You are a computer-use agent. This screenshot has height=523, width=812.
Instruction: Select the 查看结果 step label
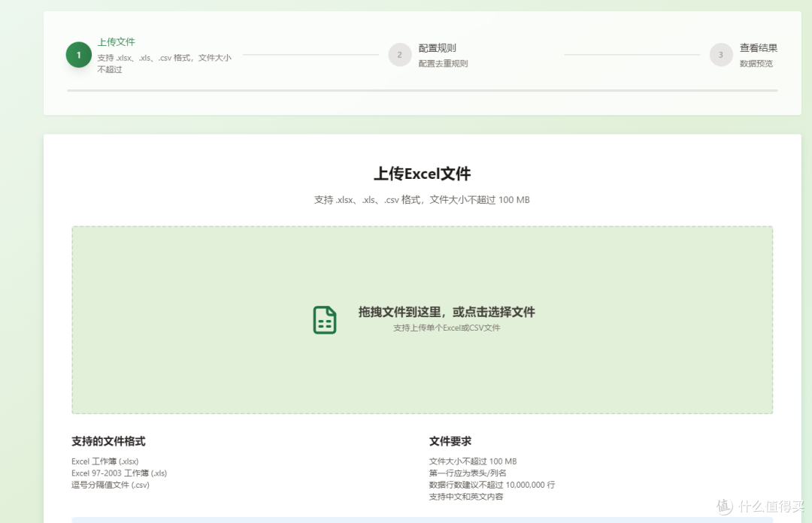point(758,48)
